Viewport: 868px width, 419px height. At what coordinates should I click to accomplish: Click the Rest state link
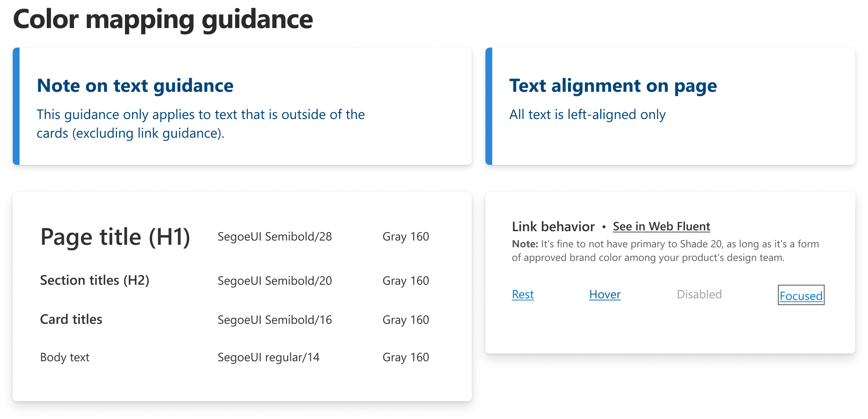pos(522,294)
